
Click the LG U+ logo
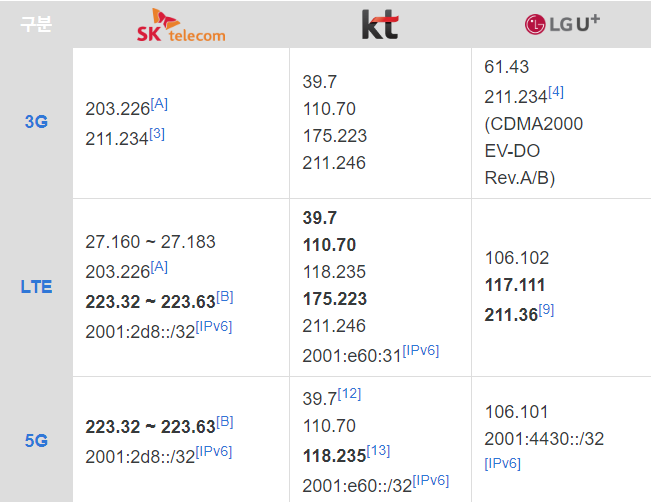tap(561, 23)
